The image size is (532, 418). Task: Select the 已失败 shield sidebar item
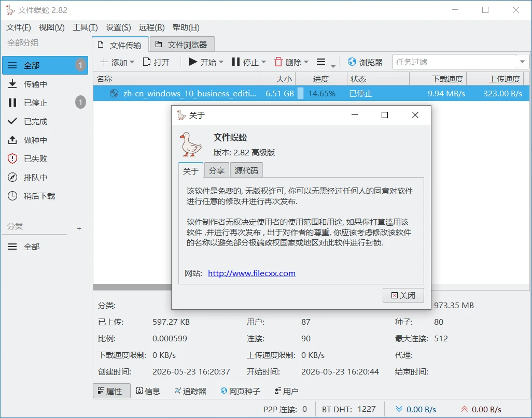[45, 158]
